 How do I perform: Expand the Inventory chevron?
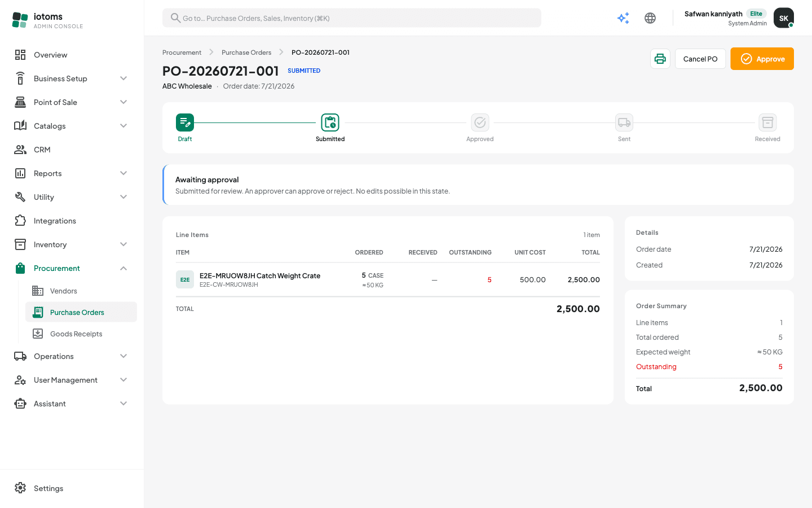tap(123, 244)
